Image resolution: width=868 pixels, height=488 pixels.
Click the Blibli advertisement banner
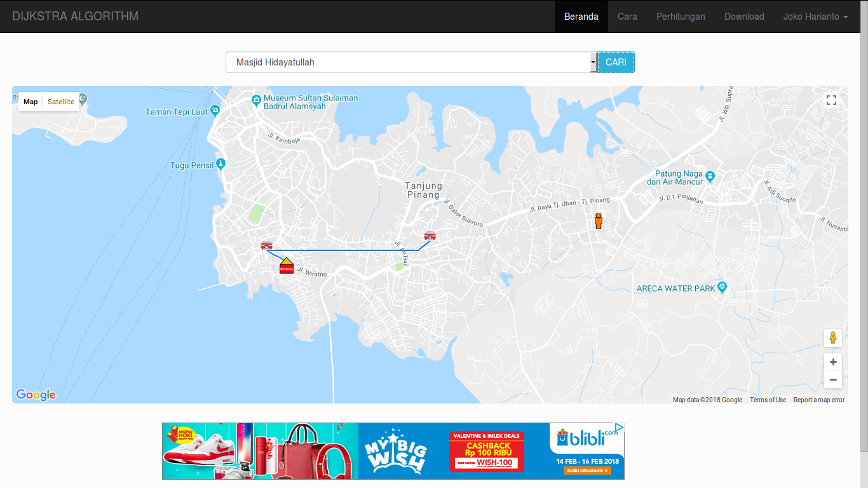click(x=393, y=451)
